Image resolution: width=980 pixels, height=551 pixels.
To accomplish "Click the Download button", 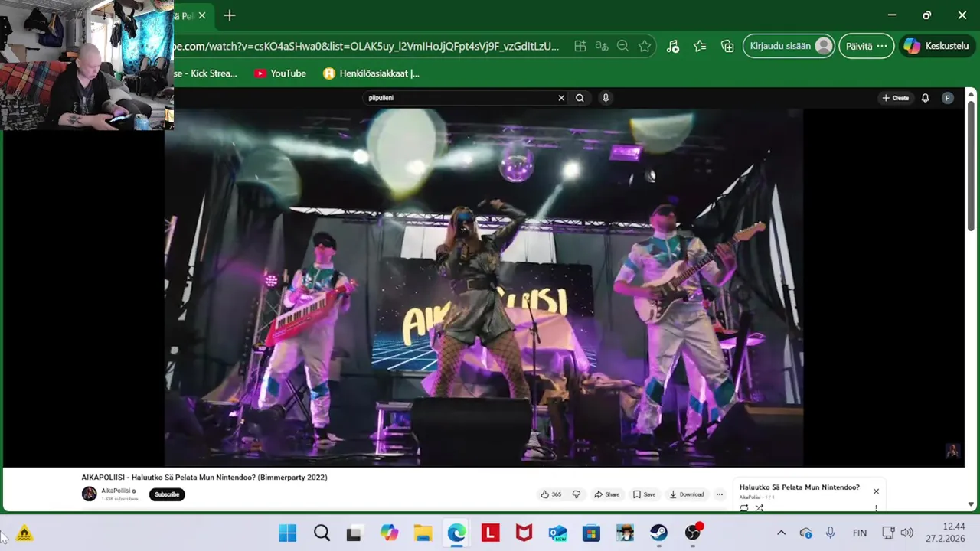I will (x=686, y=494).
